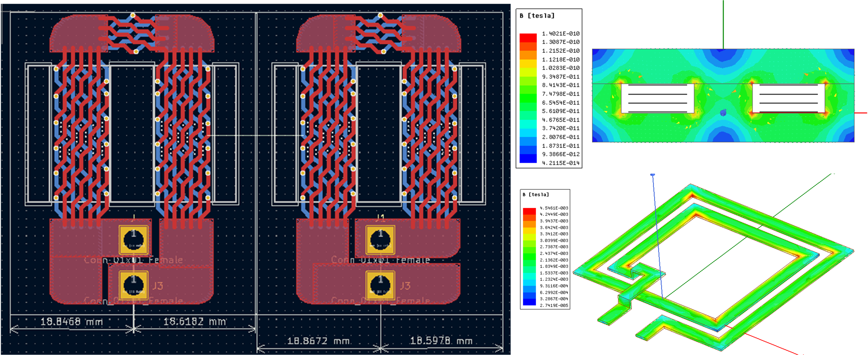Click the lower legend title B [tesla]
This screenshot has height=355, width=868.
tap(536, 194)
